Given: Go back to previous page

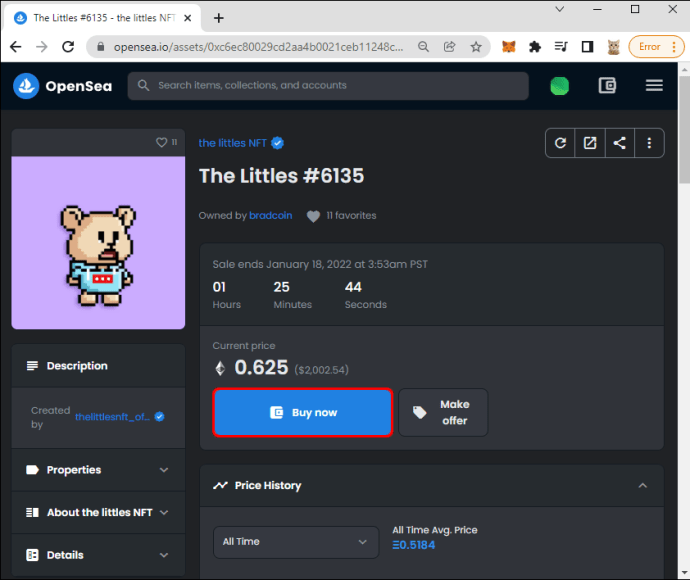Looking at the screenshot, I should (x=16, y=47).
